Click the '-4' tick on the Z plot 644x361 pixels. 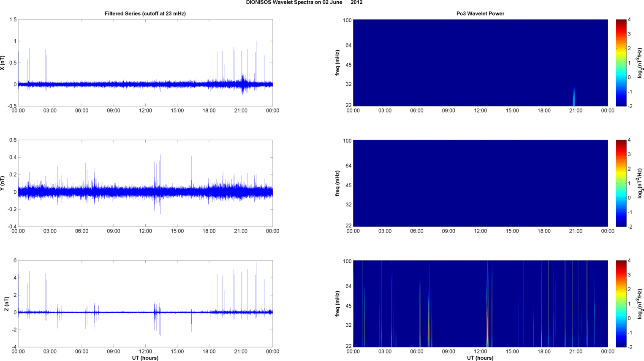pyautogui.click(x=14, y=347)
